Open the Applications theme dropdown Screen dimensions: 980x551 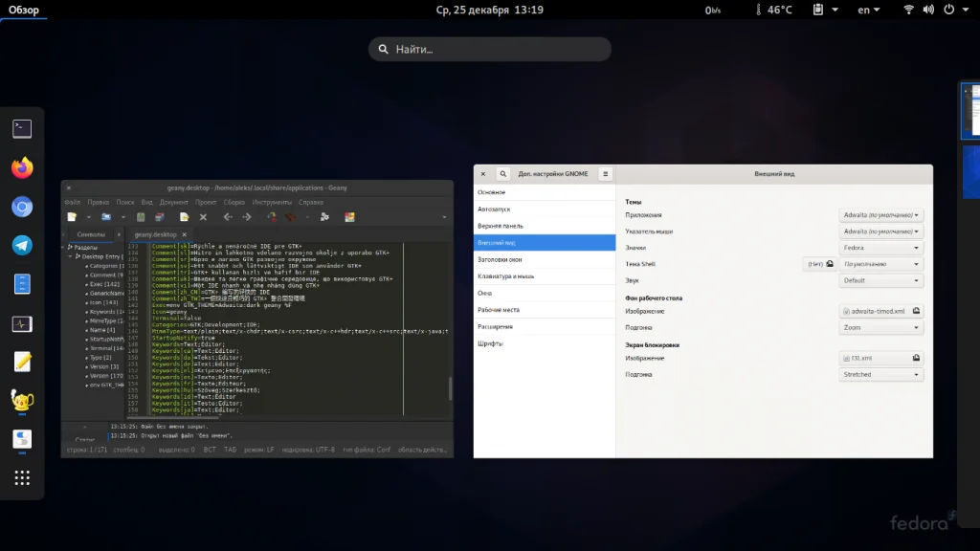pos(881,215)
